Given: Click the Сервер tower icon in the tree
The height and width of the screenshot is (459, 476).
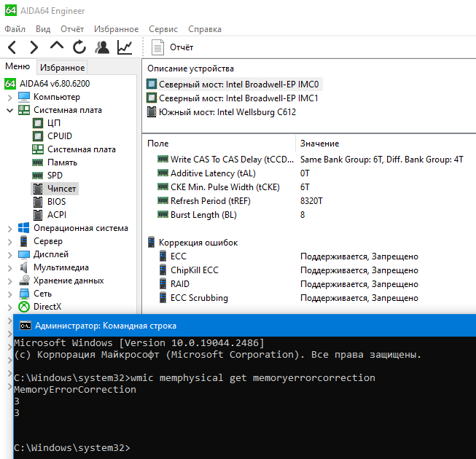Looking at the screenshot, I should pos(23,241).
